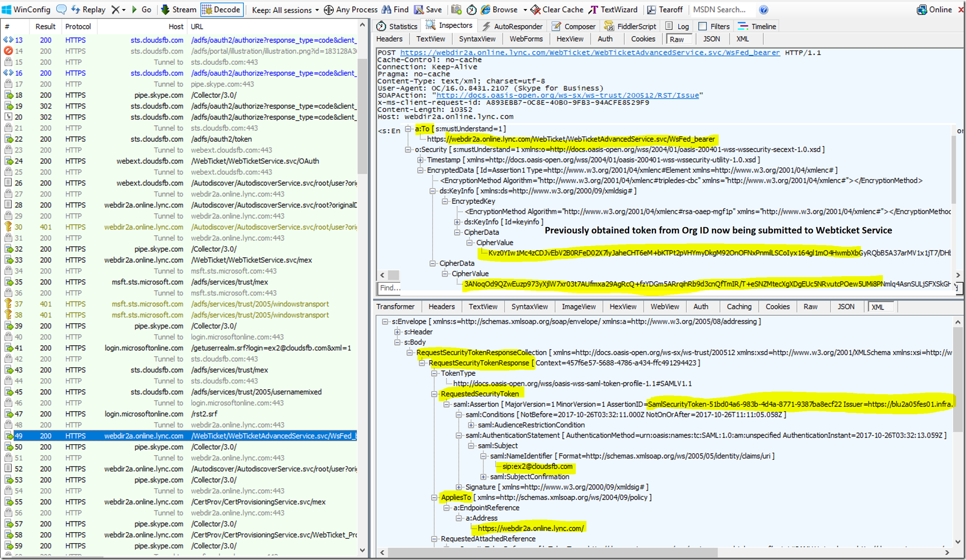
Task: Open Find sessions binoculars
Action: (395, 9)
